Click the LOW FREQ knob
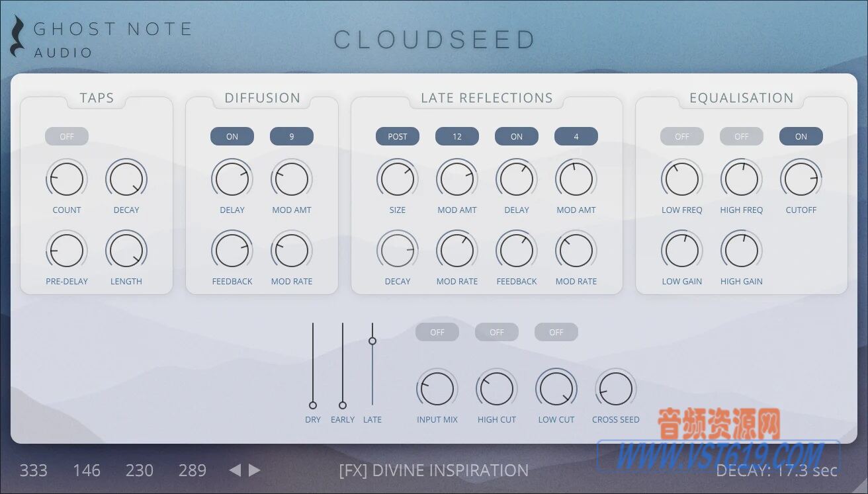The height and width of the screenshot is (494, 868). tap(682, 179)
